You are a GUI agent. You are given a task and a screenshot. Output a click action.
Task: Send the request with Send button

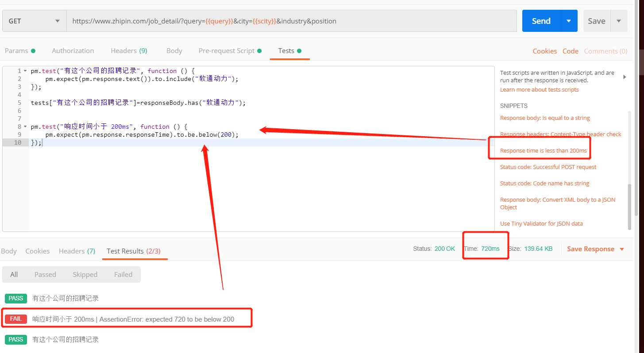(x=541, y=21)
